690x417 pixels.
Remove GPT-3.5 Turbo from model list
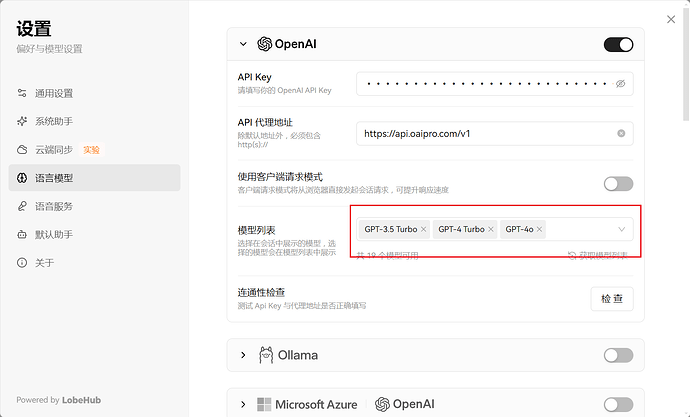[423, 229]
